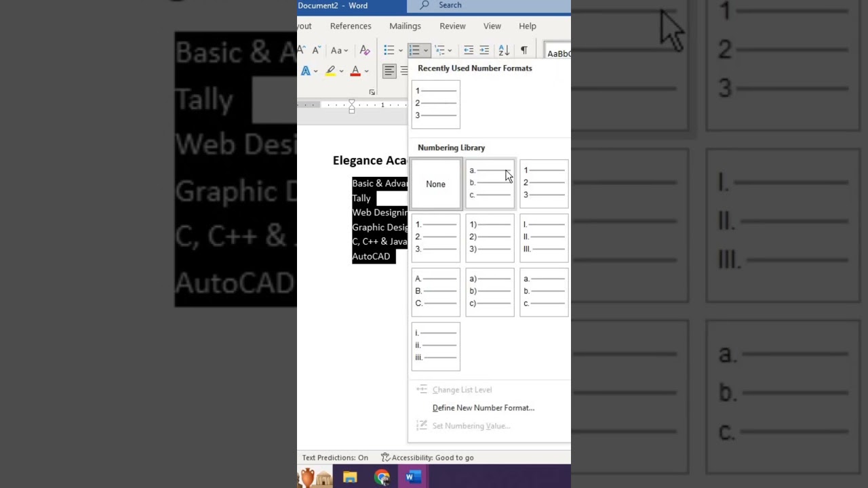Viewport: 868px width, 488px height.
Task: Click the Multilevel List icon
Action: (439, 50)
